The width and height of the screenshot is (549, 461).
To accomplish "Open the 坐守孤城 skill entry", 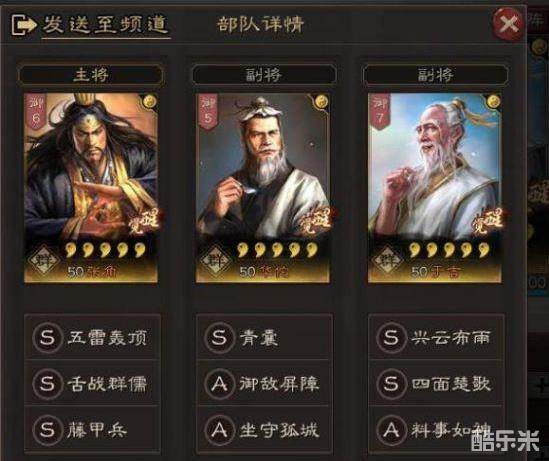I will pos(264,429).
